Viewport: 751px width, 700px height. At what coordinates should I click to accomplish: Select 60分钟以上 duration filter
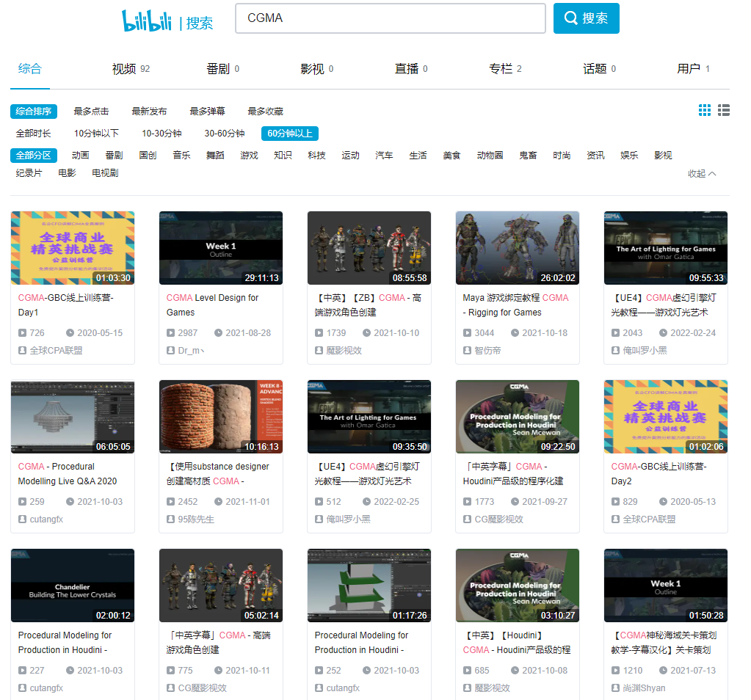pos(290,133)
